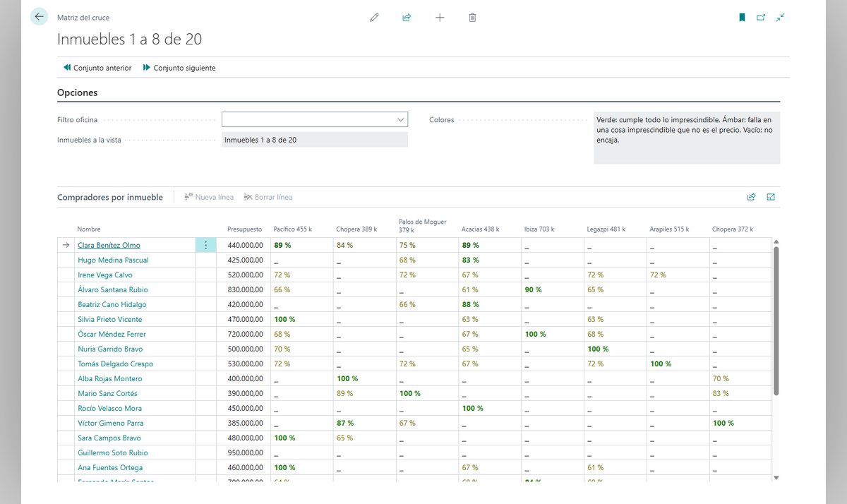Expand the Compradores por inmueble subpage
The image size is (847, 504).
[x=771, y=197]
